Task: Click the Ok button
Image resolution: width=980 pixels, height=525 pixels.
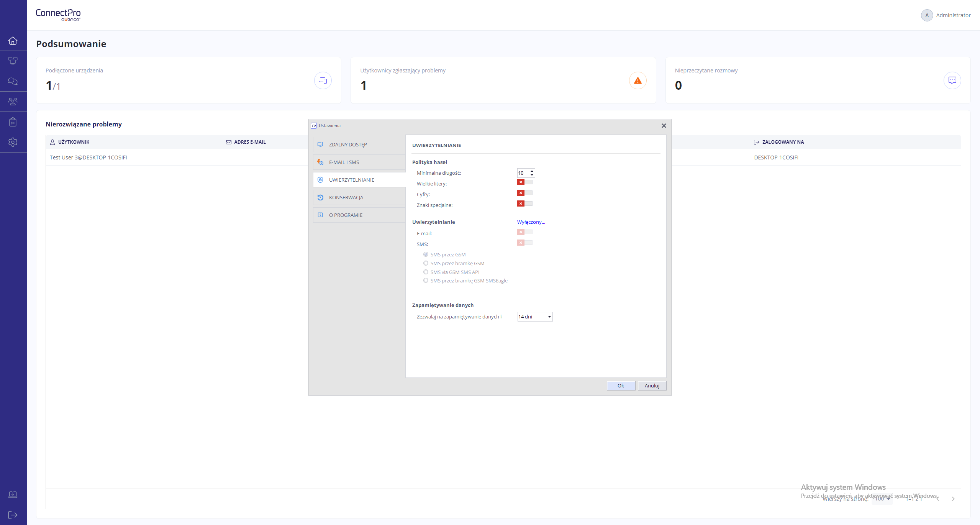Action: [621, 386]
